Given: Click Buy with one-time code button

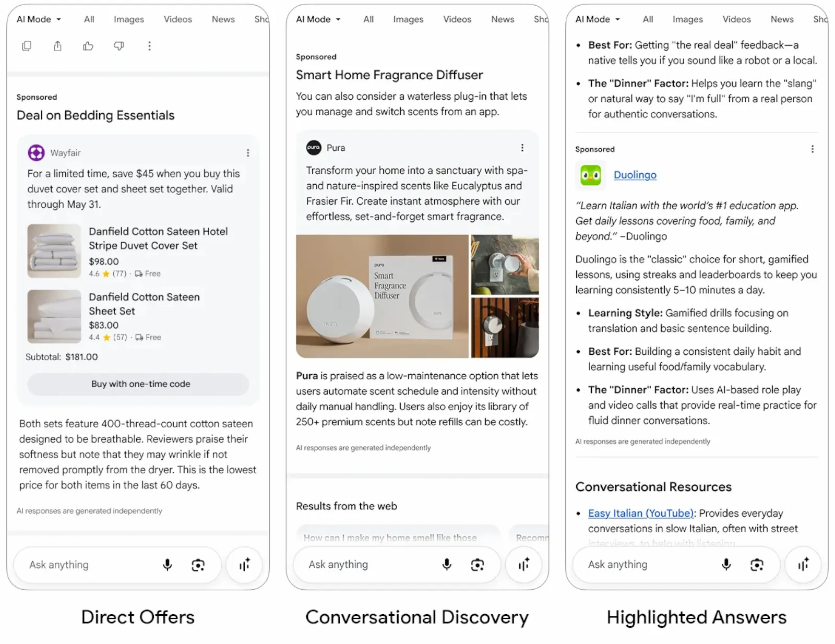Looking at the screenshot, I should pyautogui.click(x=138, y=384).
